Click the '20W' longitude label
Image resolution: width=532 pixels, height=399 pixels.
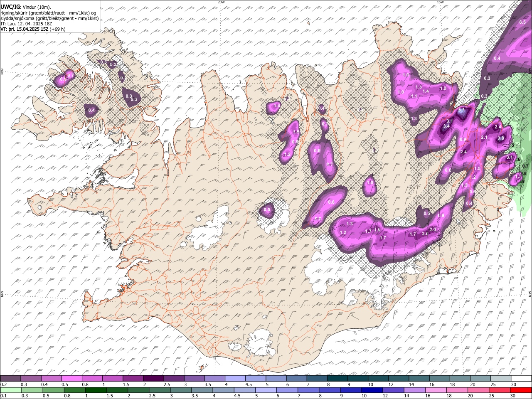(221, 2)
